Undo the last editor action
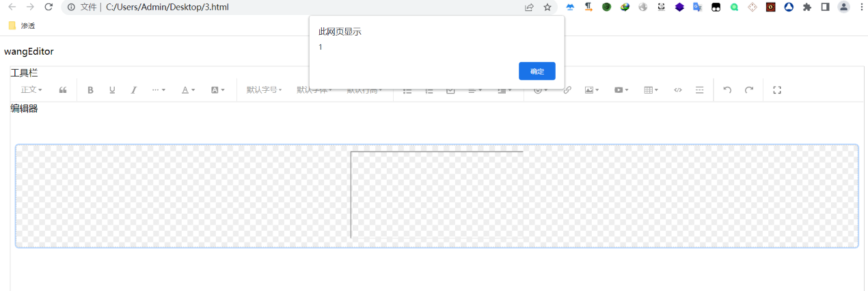This screenshot has width=868, height=291. click(x=727, y=89)
